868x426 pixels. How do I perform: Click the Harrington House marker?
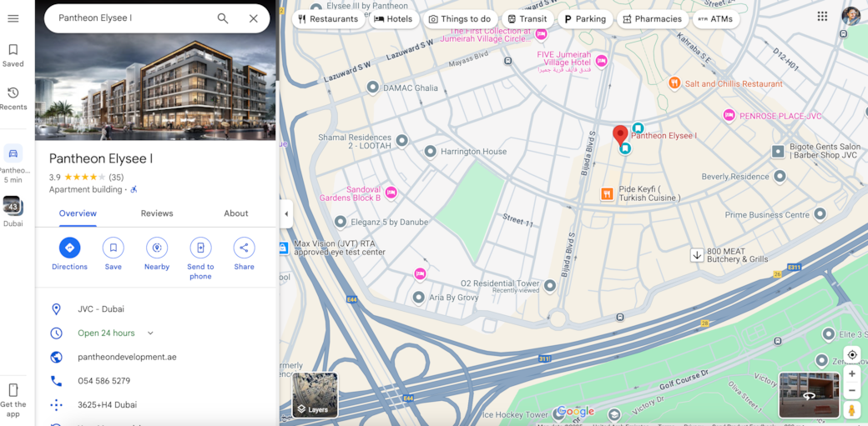pos(430,151)
